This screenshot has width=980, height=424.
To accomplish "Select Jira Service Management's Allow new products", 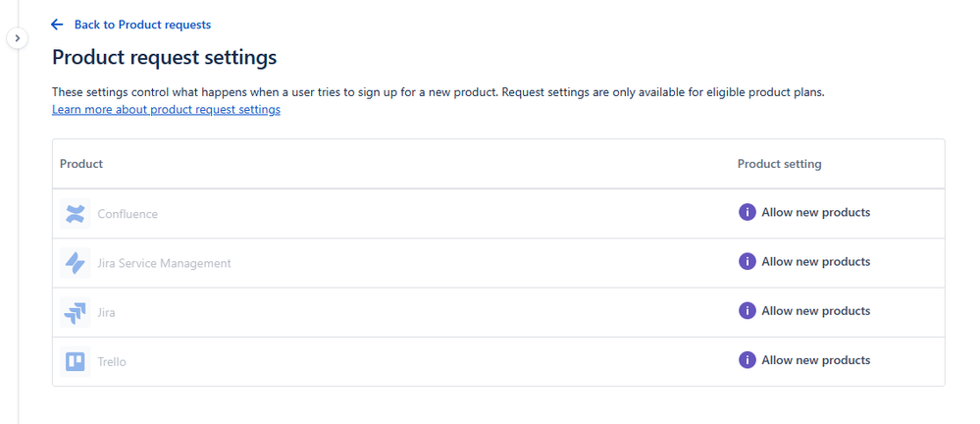I will pyautogui.click(x=815, y=261).
